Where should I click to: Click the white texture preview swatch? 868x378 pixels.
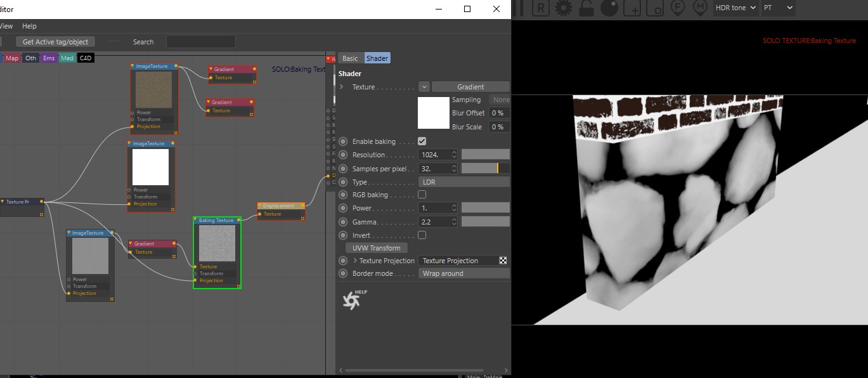tap(434, 113)
